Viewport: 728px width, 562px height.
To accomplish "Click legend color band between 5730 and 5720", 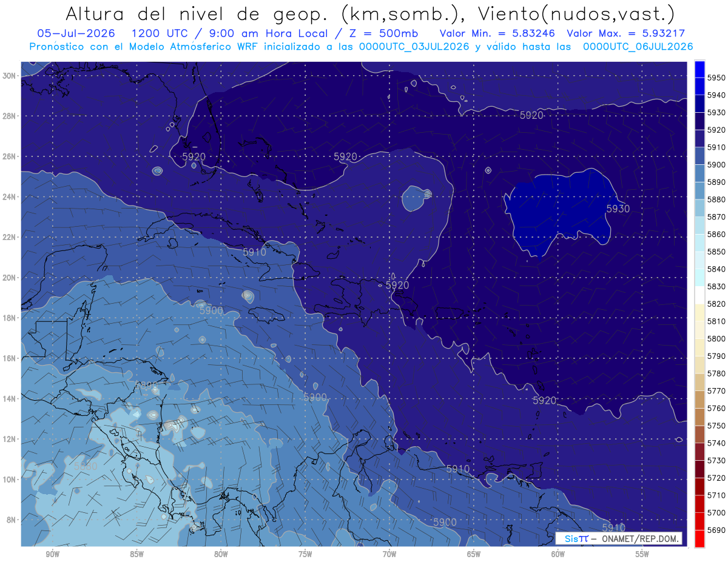I will (x=699, y=469).
